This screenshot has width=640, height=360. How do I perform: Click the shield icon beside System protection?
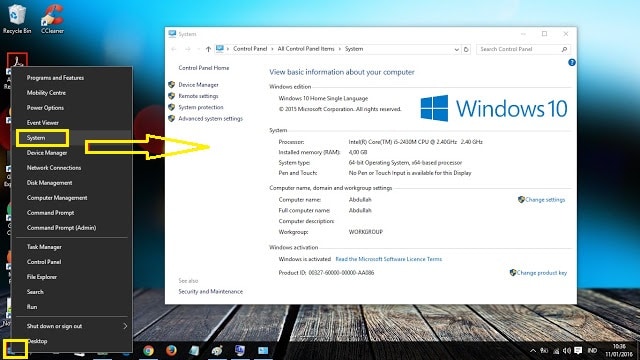coord(171,107)
